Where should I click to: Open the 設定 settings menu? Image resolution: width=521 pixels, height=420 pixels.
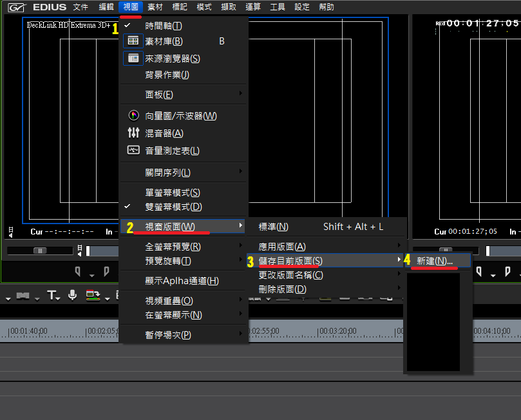(x=301, y=7)
